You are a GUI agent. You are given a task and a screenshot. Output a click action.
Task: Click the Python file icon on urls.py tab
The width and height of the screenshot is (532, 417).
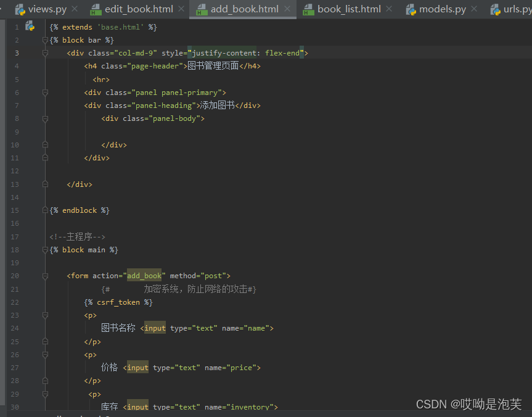pos(496,10)
